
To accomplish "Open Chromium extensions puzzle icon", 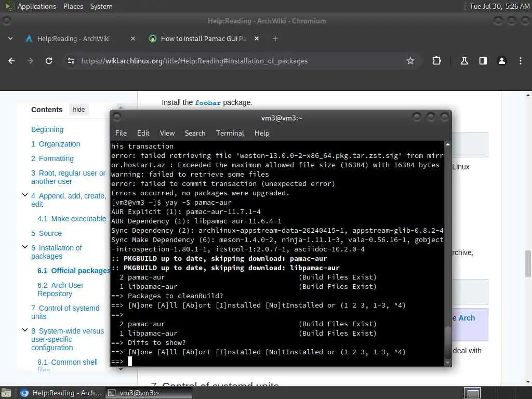I will pos(436,61).
